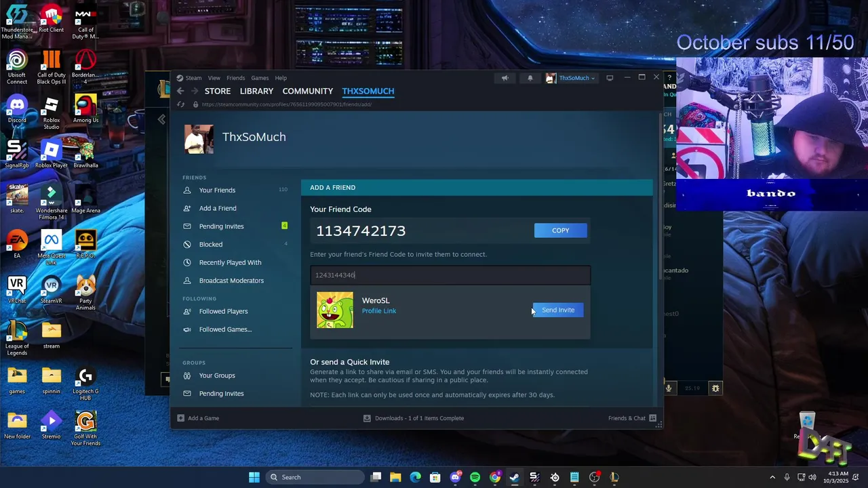Open the Games menu in Steam

pyautogui.click(x=260, y=78)
